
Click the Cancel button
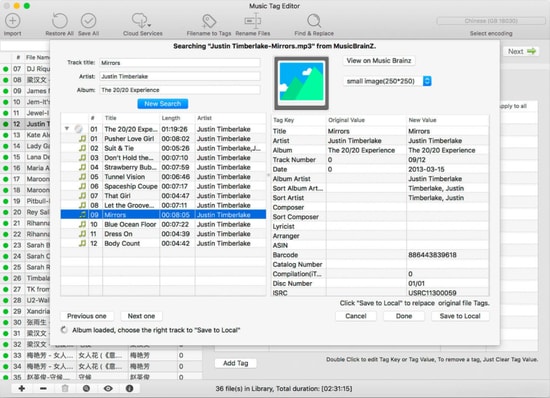pos(356,316)
